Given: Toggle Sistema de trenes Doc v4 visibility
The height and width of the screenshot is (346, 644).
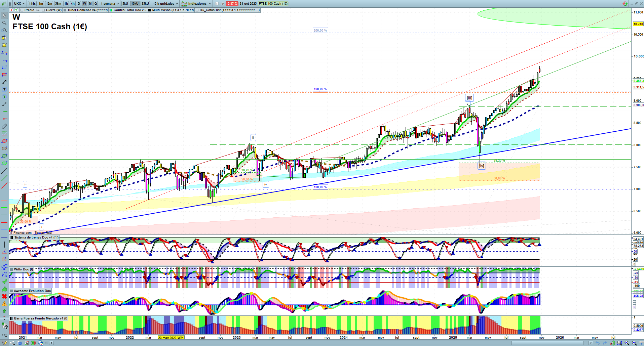Looking at the screenshot, I should (11, 237).
